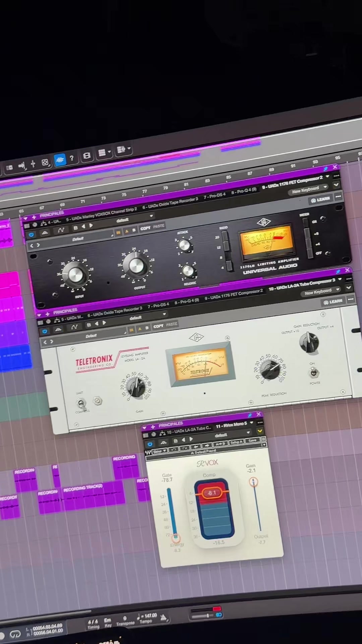
Task: Click the LA-2A PEAK REDUCTION knob
Action: point(271,370)
